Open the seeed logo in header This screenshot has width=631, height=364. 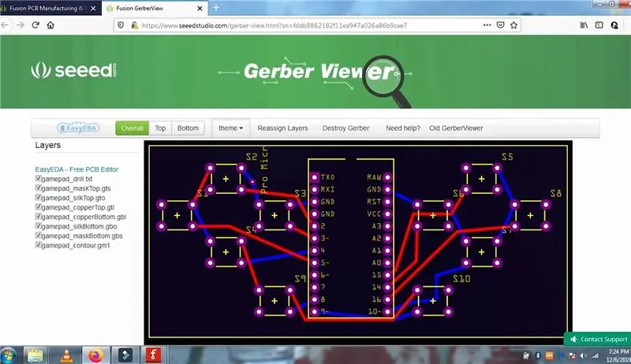pyautogui.click(x=73, y=70)
